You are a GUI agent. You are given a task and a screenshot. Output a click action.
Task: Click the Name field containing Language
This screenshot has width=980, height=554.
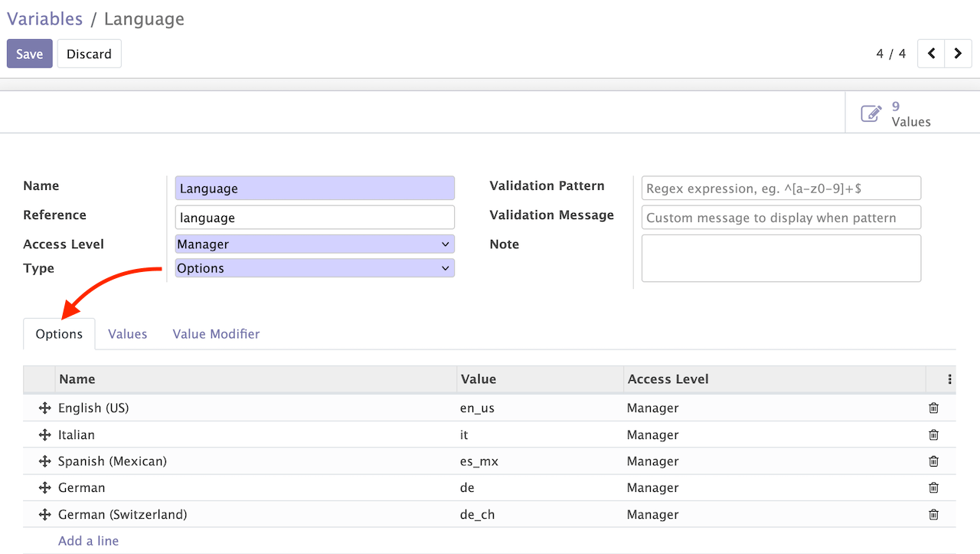point(314,188)
